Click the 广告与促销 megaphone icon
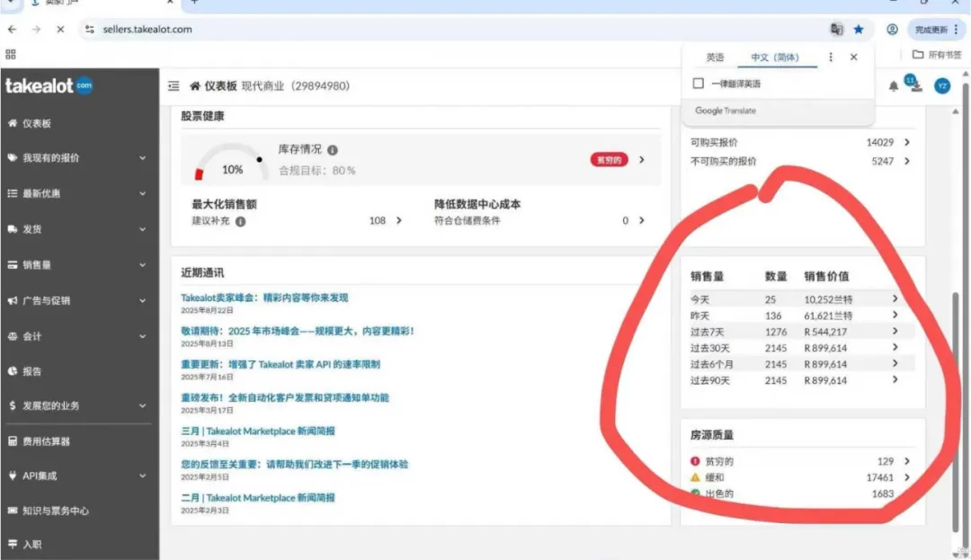The height and width of the screenshot is (560, 971). 13,301
